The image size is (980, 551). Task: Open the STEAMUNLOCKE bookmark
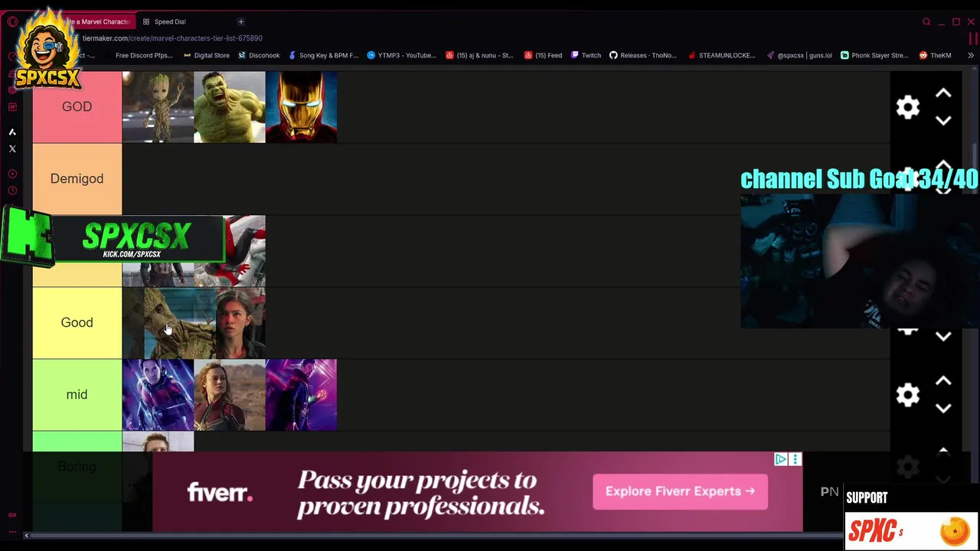tap(722, 55)
